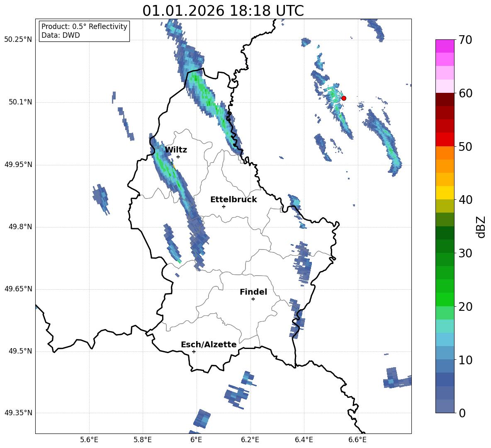This screenshot has width=491, height=448.
Task: Click the 40 value on colorbar
Action: coord(465,200)
